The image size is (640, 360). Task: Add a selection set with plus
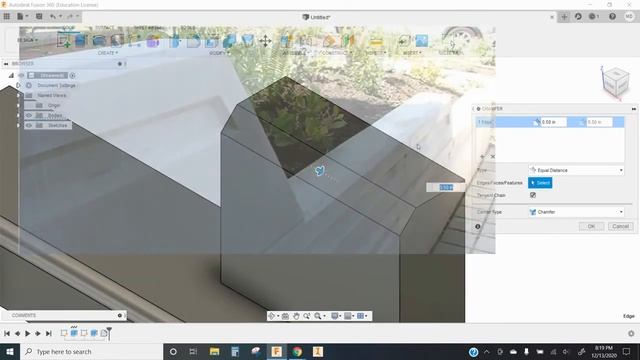tap(482, 157)
